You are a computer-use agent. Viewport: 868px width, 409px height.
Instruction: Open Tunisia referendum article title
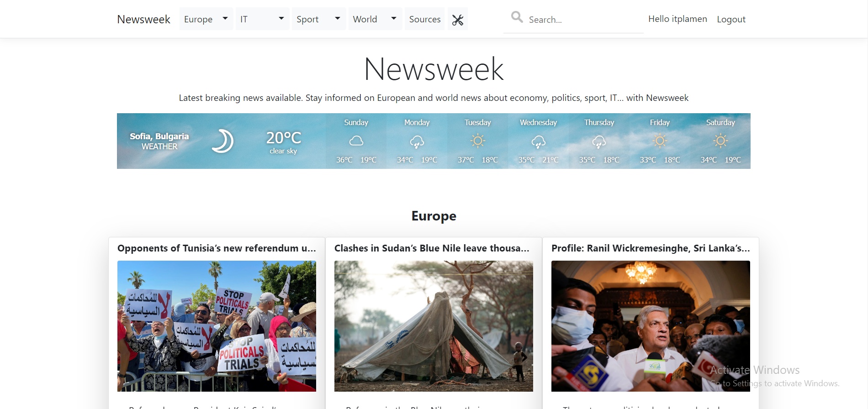pos(217,248)
